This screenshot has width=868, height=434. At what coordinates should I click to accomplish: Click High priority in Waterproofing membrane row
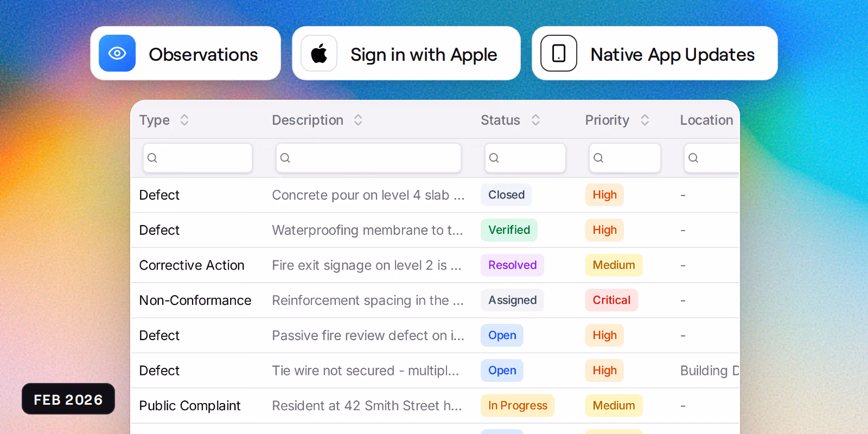coord(604,230)
